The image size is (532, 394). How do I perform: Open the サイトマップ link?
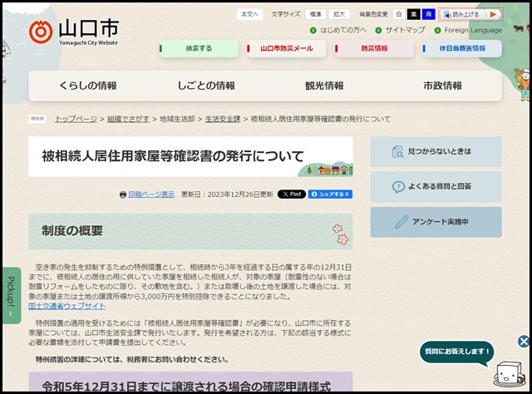coord(405,30)
